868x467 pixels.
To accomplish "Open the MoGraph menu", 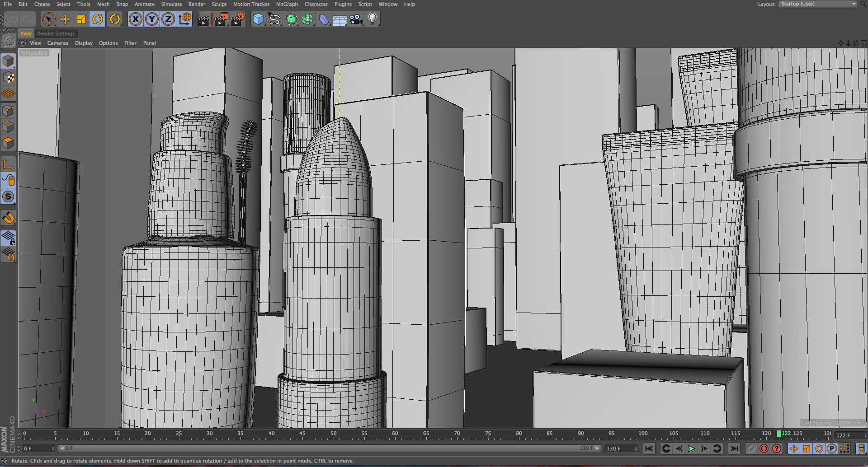I will click(287, 4).
